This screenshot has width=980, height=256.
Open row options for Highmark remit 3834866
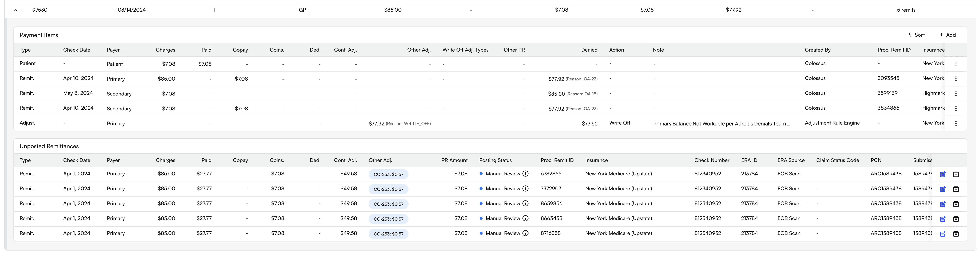956,109
